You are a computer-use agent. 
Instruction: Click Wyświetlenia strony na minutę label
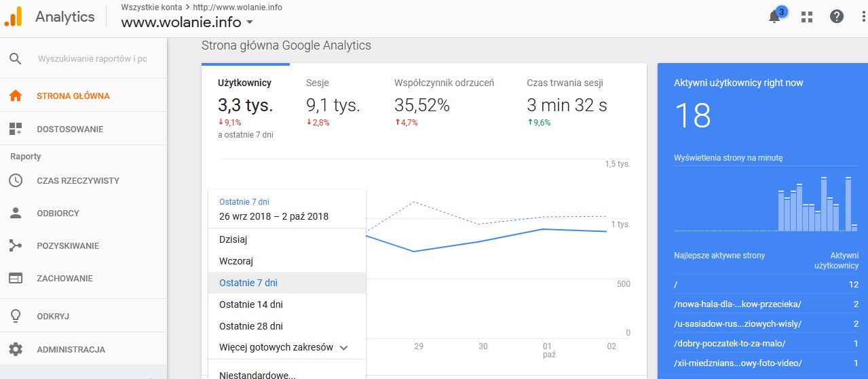(728, 157)
